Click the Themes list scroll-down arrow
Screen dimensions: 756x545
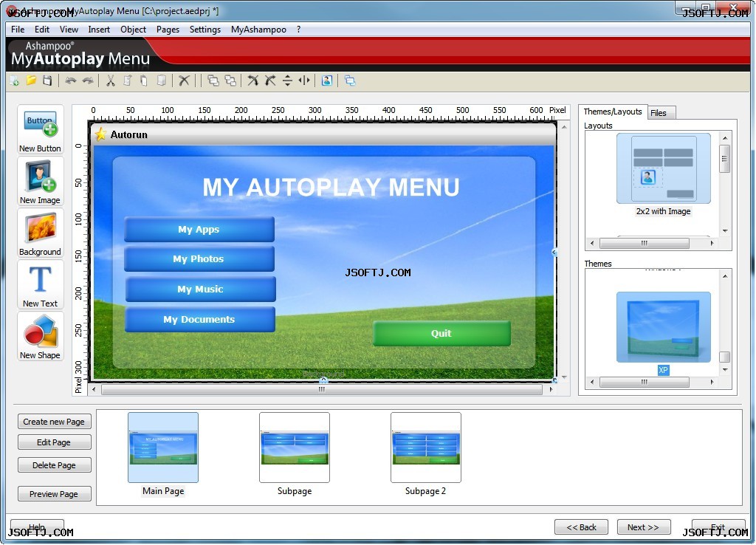point(725,370)
